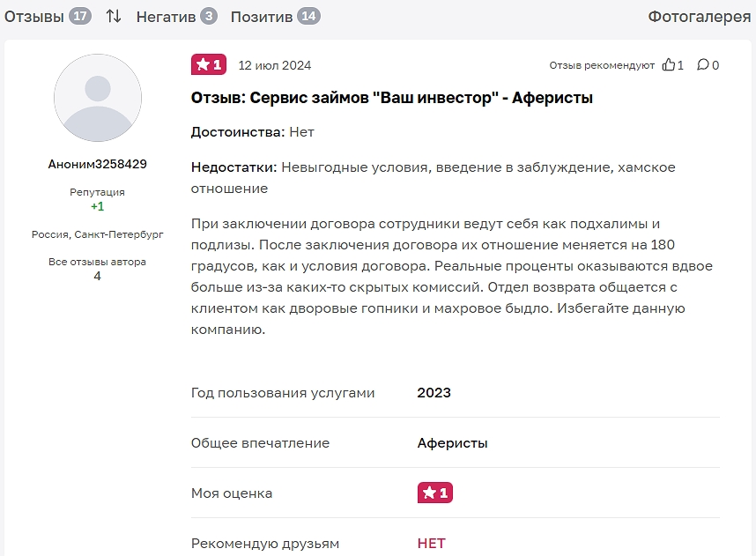Open the Аноним3258429 user profile
756x556 pixels.
98,164
